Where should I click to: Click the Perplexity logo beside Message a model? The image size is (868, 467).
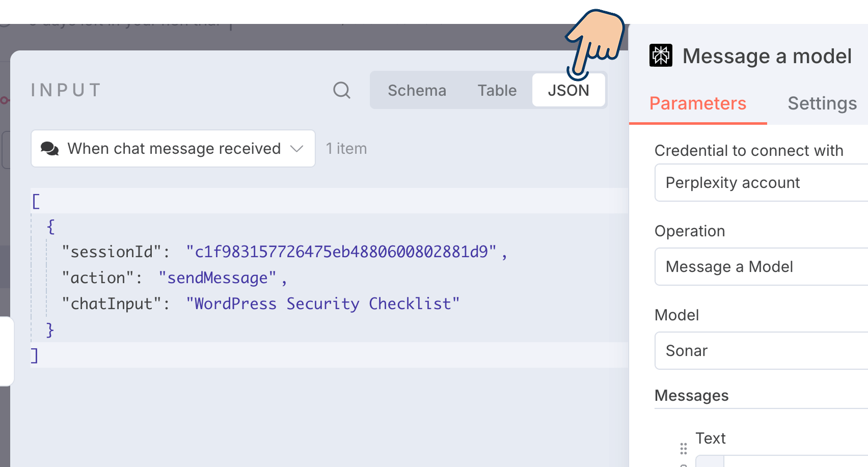pos(661,56)
